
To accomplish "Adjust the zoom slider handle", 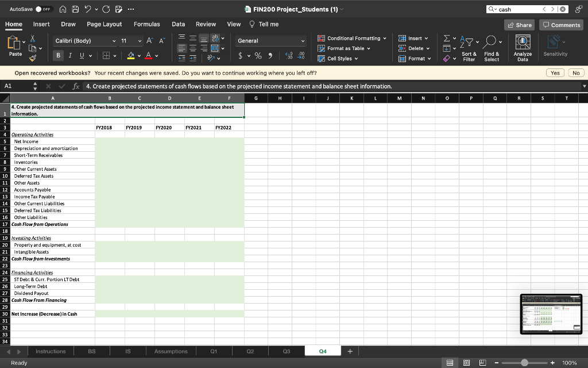I will (x=524, y=362).
